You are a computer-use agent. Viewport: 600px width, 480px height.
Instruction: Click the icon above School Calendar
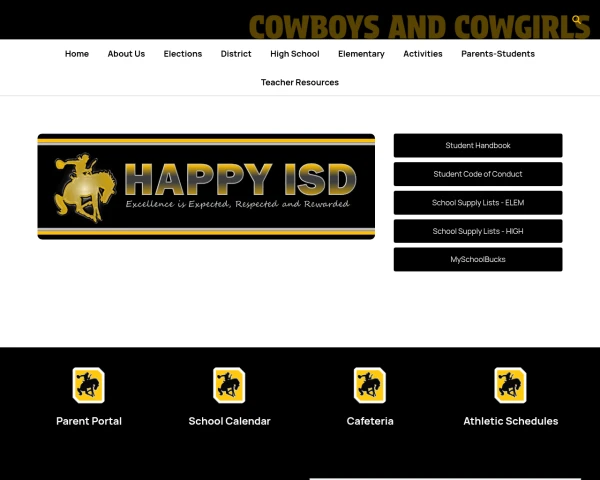(229, 385)
